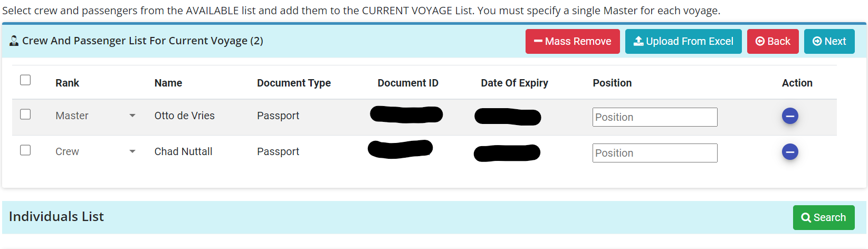Click Upload From Excel button
This screenshot has width=868, height=249.
(x=683, y=41)
